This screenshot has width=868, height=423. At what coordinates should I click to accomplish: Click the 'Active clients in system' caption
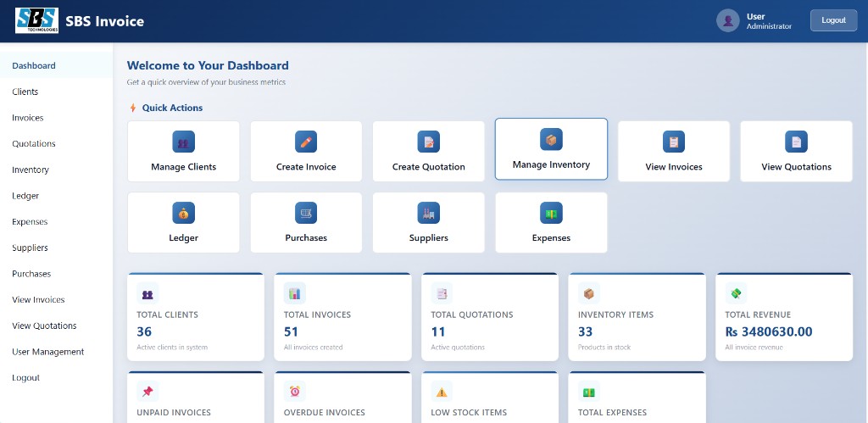click(x=172, y=348)
